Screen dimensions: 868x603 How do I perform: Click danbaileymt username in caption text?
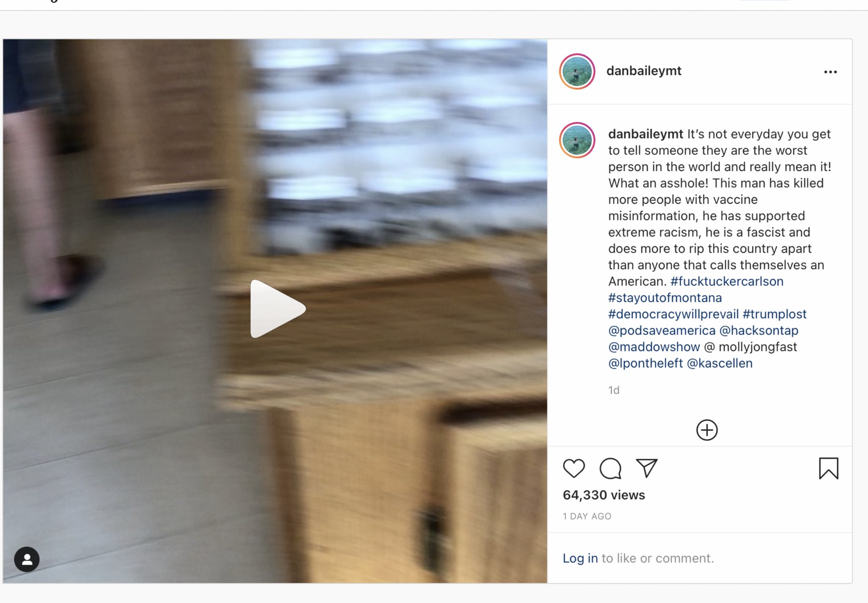(x=645, y=134)
